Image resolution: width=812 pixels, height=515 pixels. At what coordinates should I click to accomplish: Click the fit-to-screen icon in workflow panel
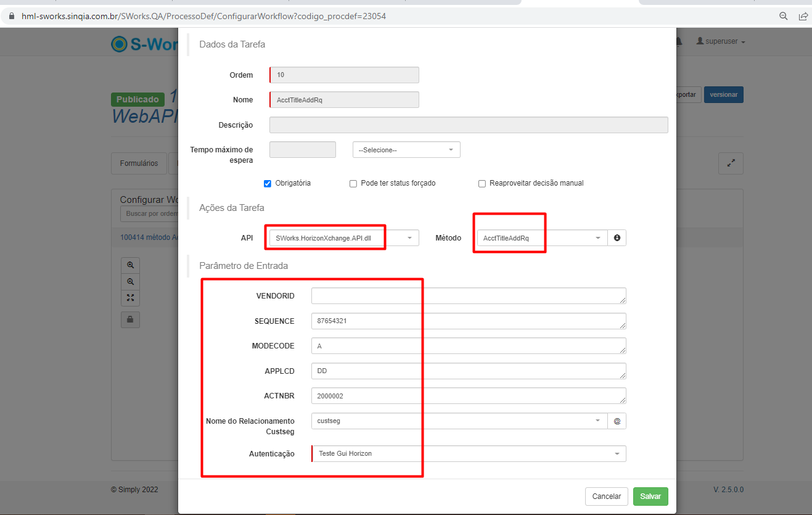tap(130, 298)
